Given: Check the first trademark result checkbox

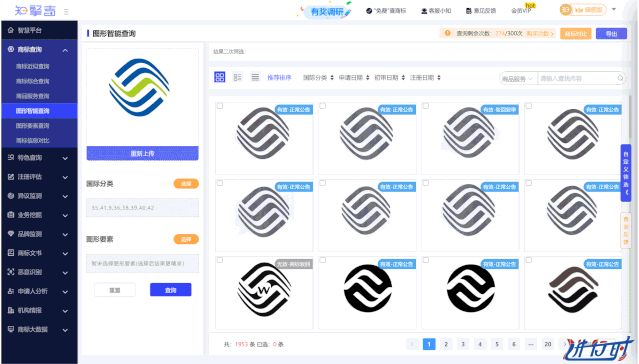Looking at the screenshot, I should [x=220, y=106].
